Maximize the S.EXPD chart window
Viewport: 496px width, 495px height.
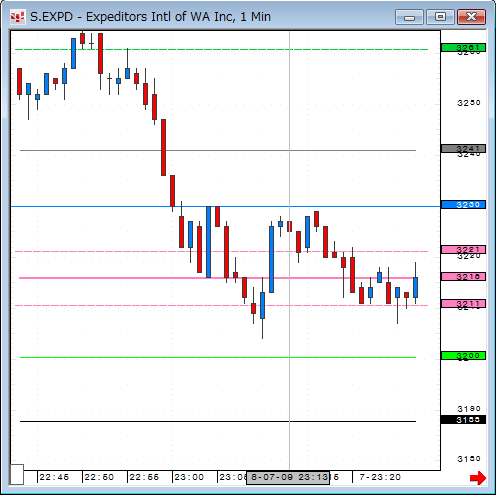(440, 17)
